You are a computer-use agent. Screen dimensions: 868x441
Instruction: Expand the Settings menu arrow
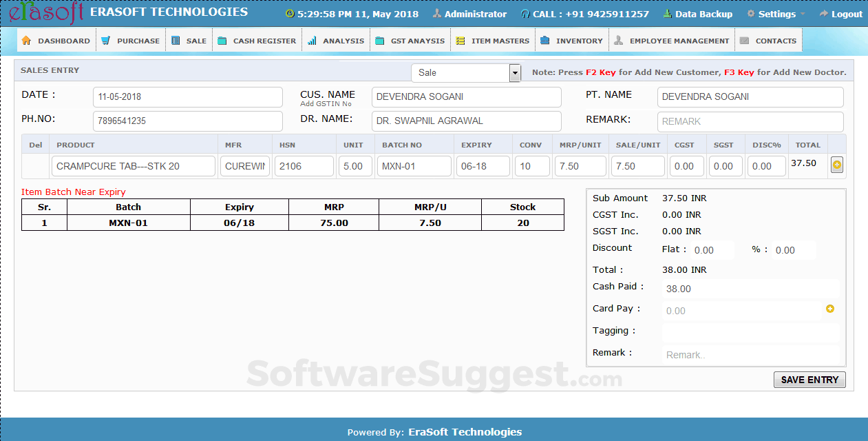click(x=803, y=14)
